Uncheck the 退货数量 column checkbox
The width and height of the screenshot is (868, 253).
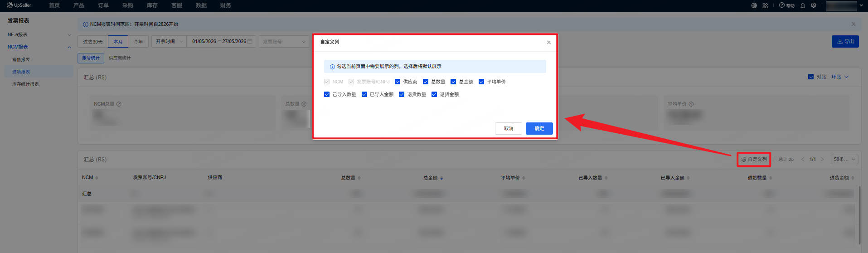coord(402,94)
